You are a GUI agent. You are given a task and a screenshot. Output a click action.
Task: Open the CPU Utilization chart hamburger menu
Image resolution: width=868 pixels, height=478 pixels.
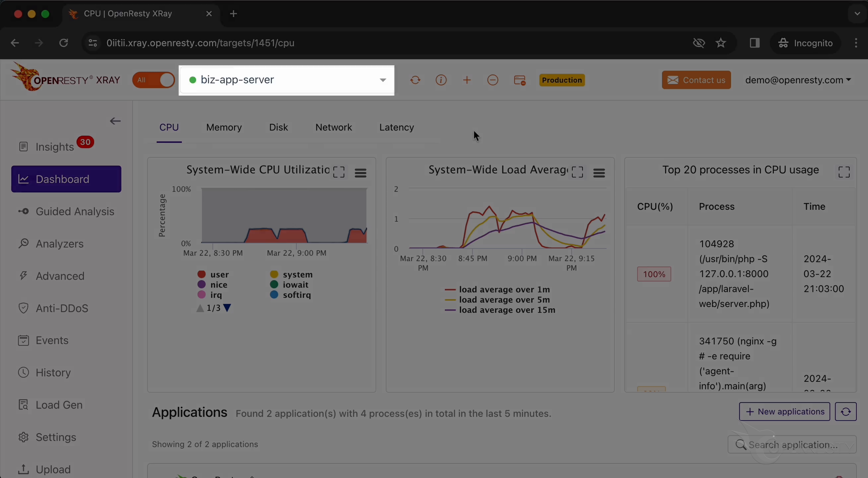361,173
